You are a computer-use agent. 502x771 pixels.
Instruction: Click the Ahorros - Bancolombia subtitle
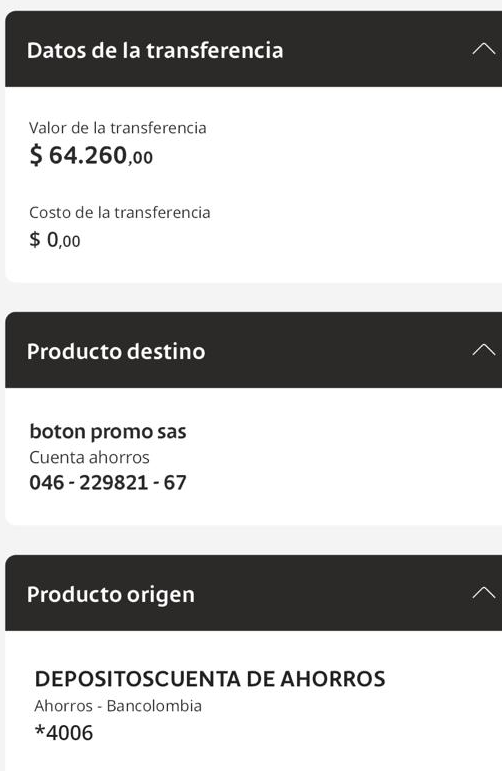pos(118,706)
